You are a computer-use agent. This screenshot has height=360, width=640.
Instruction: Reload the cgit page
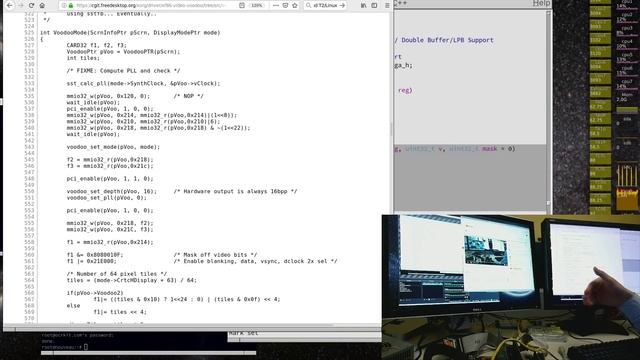click(x=31, y=5)
